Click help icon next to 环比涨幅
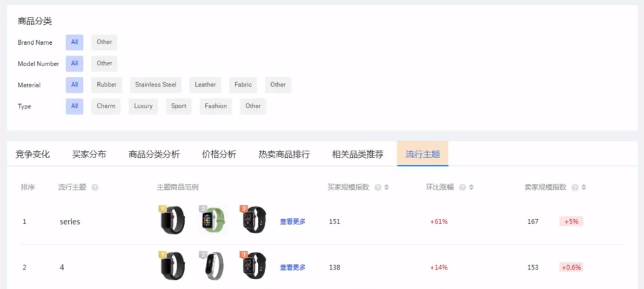The height and width of the screenshot is (289, 644). pos(463,188)
